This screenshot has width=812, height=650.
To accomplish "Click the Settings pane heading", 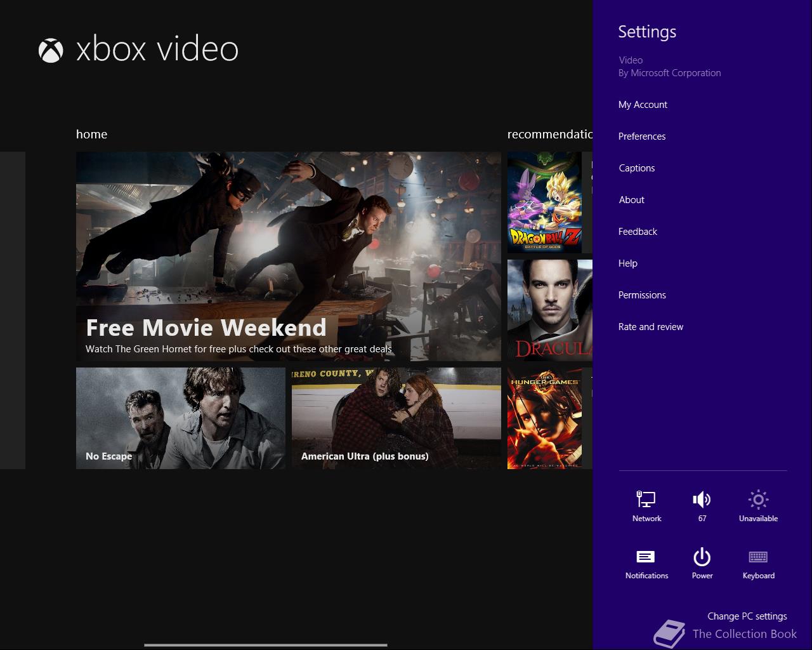I will point(647,32).
